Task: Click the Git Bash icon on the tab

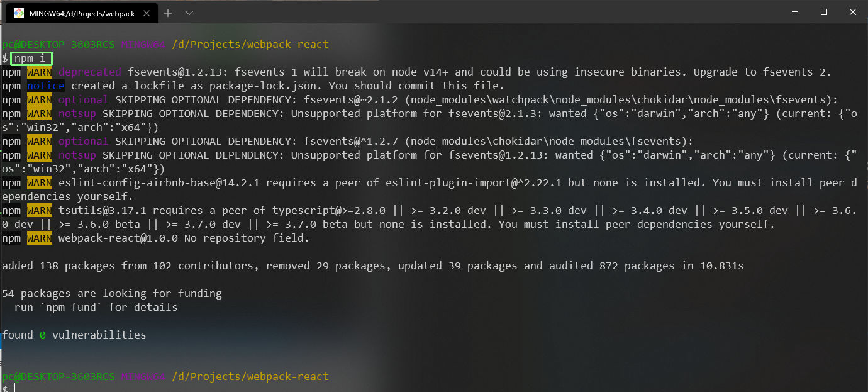Action: pyautogui.click(x=19, y=13)
